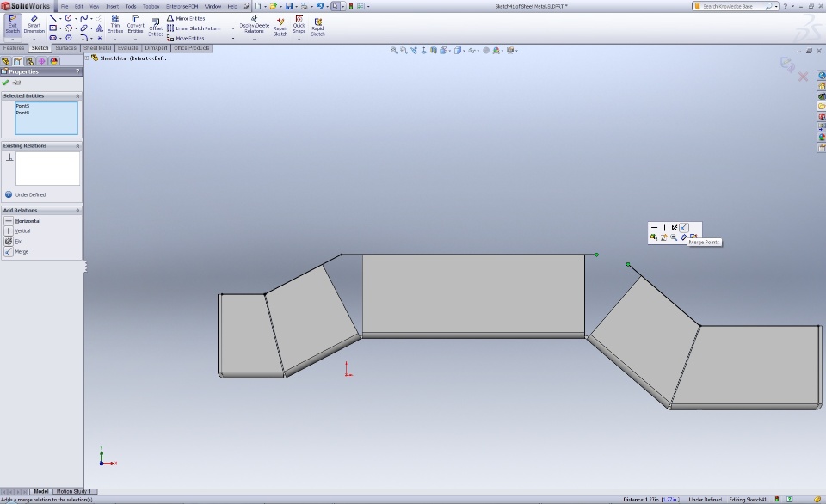826x504 pixels.
Task: Exit the sketch with Exit Sketch
Action: pos(12,24)
